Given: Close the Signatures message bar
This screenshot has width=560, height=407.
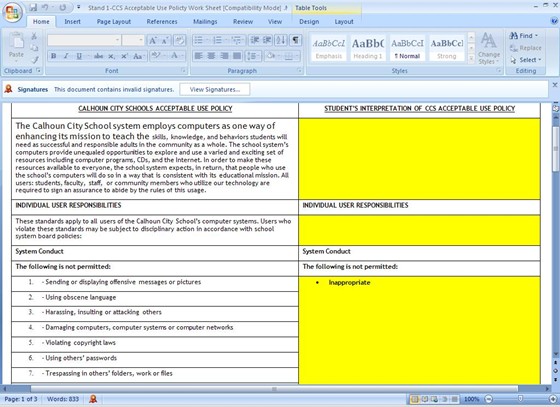Looking at the screenshot, I should tap(555, 85).
